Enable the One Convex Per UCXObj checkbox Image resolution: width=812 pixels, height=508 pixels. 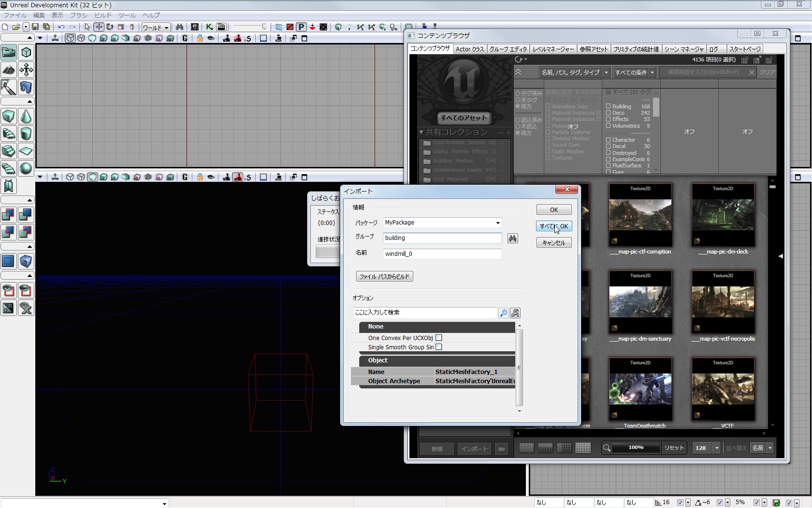[439, 338]
